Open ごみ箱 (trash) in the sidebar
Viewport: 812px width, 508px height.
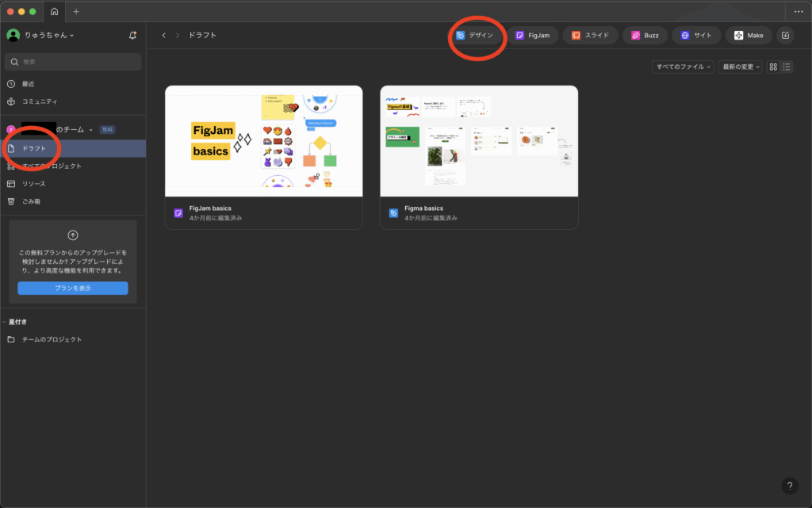pos(31,201)
